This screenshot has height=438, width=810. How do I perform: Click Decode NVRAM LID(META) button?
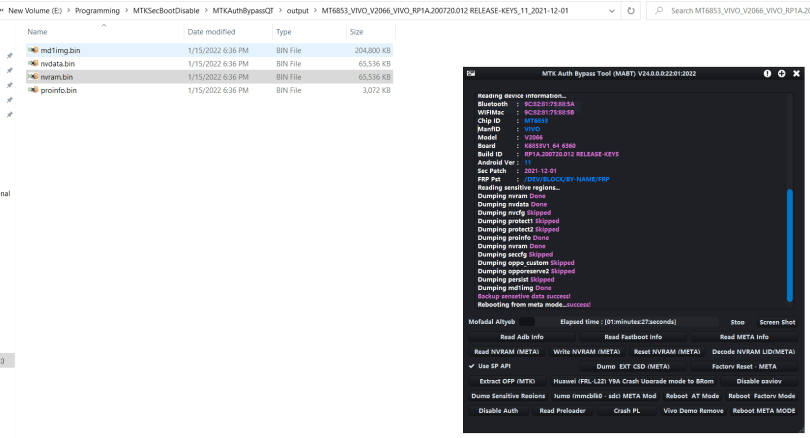pyautogui.click(x=753, y=352)
